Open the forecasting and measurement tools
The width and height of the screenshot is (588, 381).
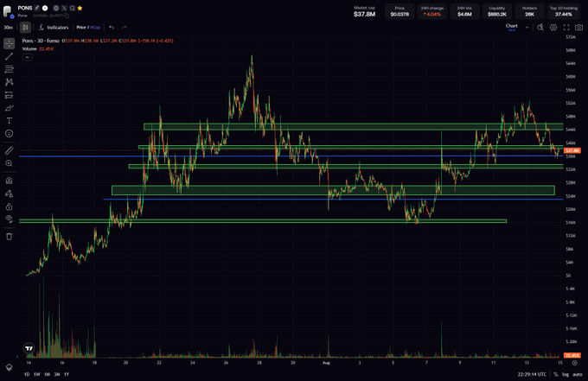(x=10, y=95)
